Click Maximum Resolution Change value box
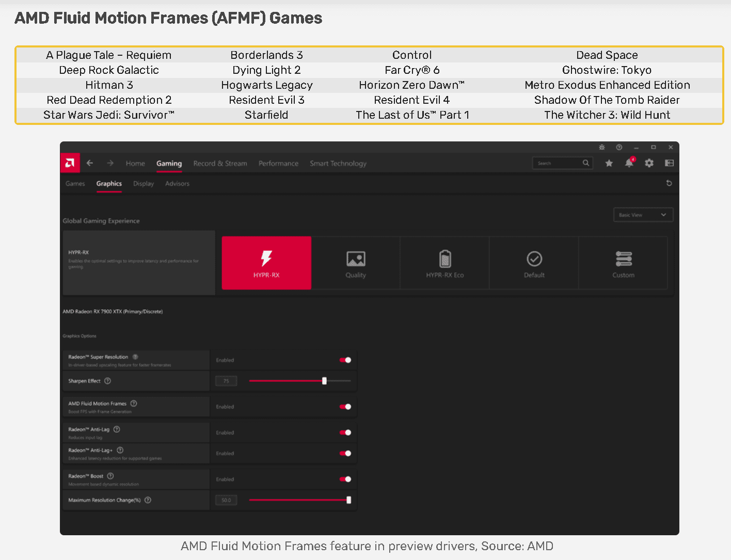Screen dimensions: 731x560 [226, 500]
